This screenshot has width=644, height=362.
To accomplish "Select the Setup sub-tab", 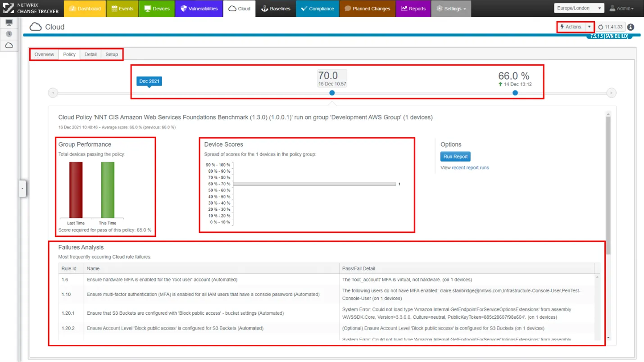I will point(112,54).
